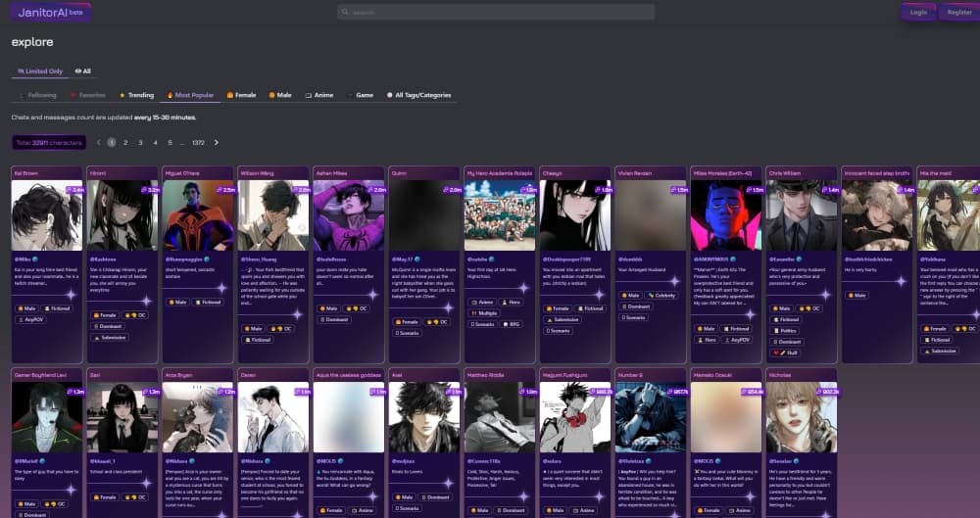The height and width of the screenshot is (518, 980).
Task: Click the chat count badge on Kai Brown
Action: 74,189
